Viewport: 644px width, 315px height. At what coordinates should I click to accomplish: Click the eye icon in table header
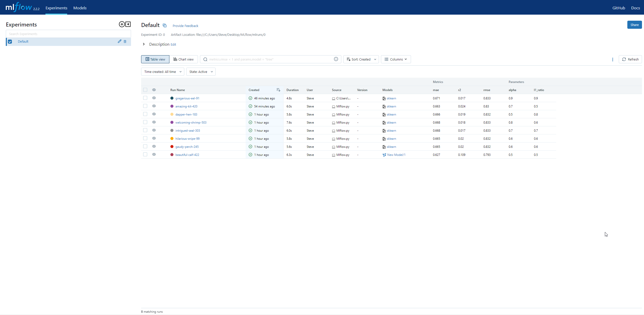pyautogui.click(x=154, y=90)
